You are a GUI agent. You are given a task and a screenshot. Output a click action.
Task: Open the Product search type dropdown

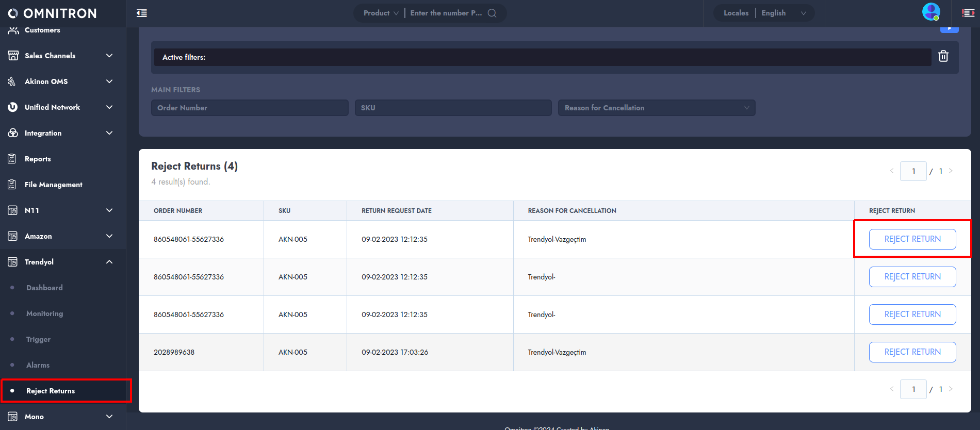(381, 13)
